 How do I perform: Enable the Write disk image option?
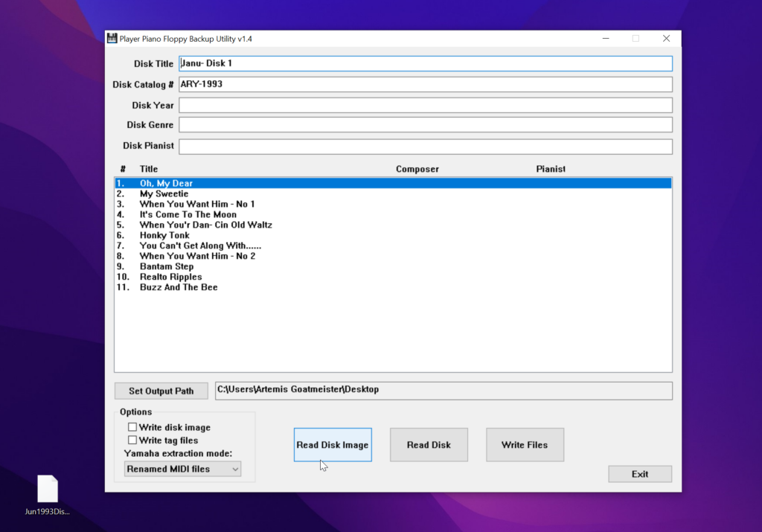132,427
